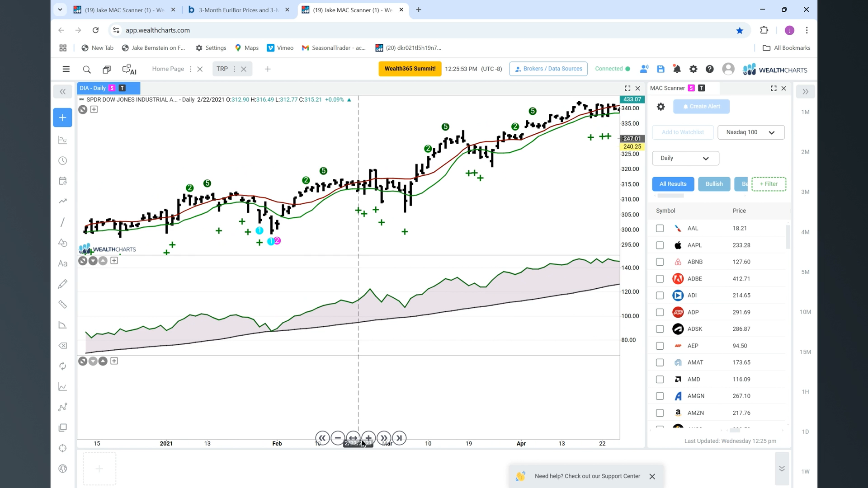The height and width of the screenshot is (488, 868).
Task: Click chart zoom out minus button
Action: (338, 438)
